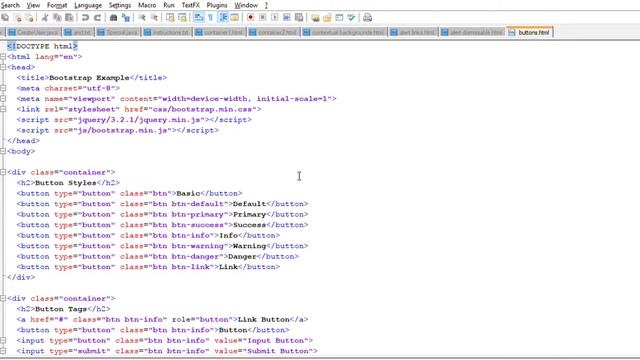Click the Close All toolbar icon
Screen dimensions: 640x360
(x=29, y=18)
